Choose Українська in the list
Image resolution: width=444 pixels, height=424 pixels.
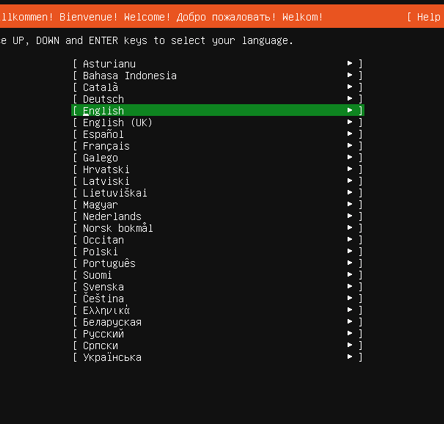[x=218, y=357]
